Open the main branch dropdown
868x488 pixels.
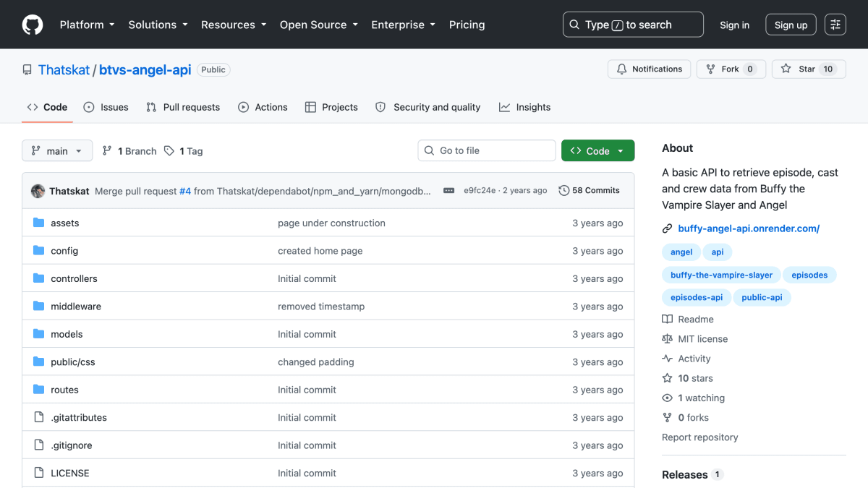(x=57, y=151)
